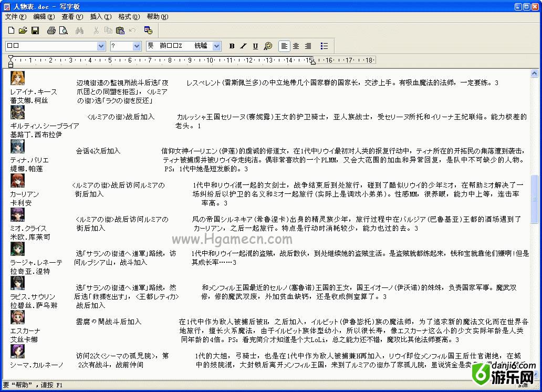The height and width of the screenshot is (392, 542).
Task: Open Print Preview from the toolbar
Action: click(63, 30)
